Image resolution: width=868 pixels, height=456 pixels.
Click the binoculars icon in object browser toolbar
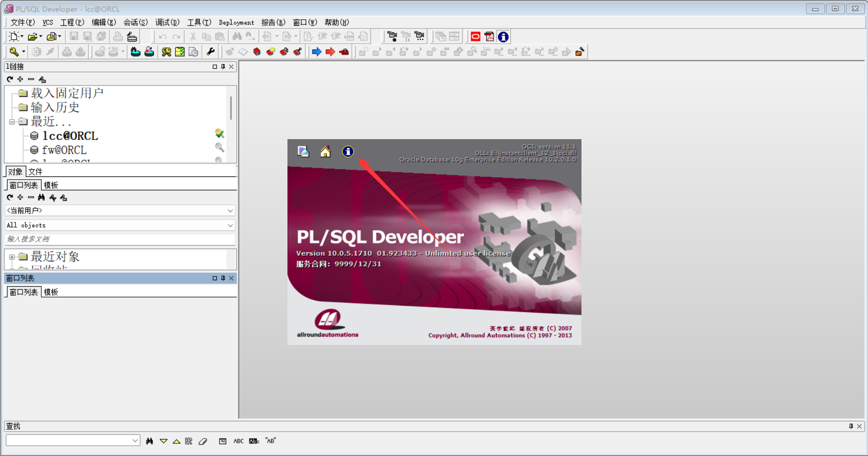(x=41, y=197)
